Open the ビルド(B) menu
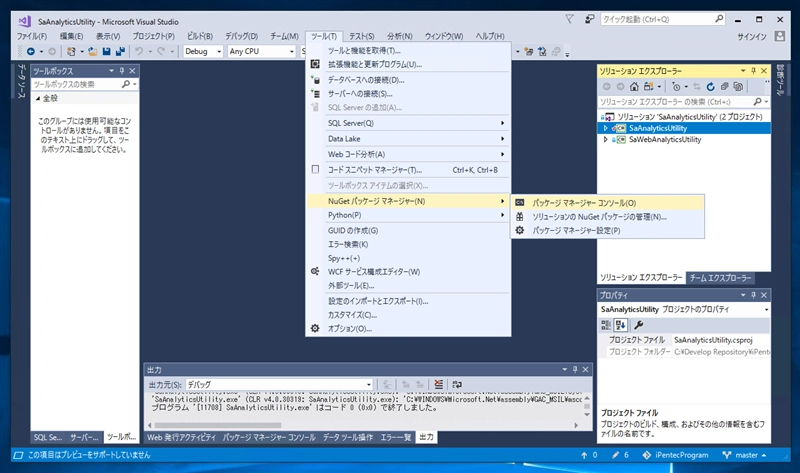 tap(199, 36)
